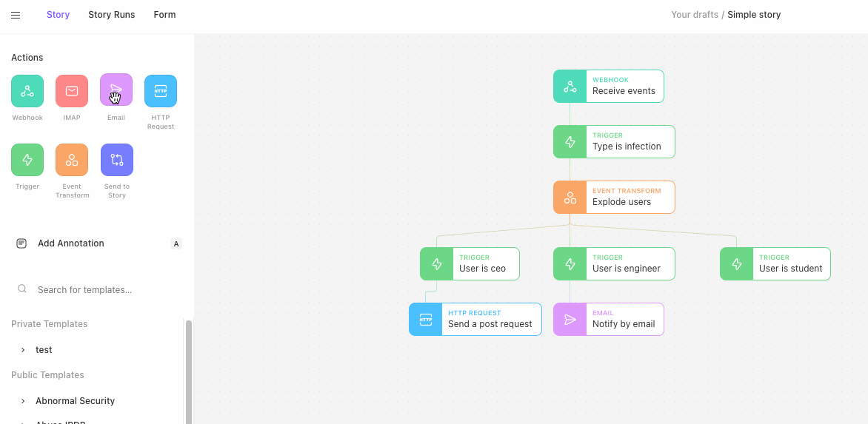This screenshot has width=868, height=424.
Task: Switch to the Story tab
Action: point(58,15)
